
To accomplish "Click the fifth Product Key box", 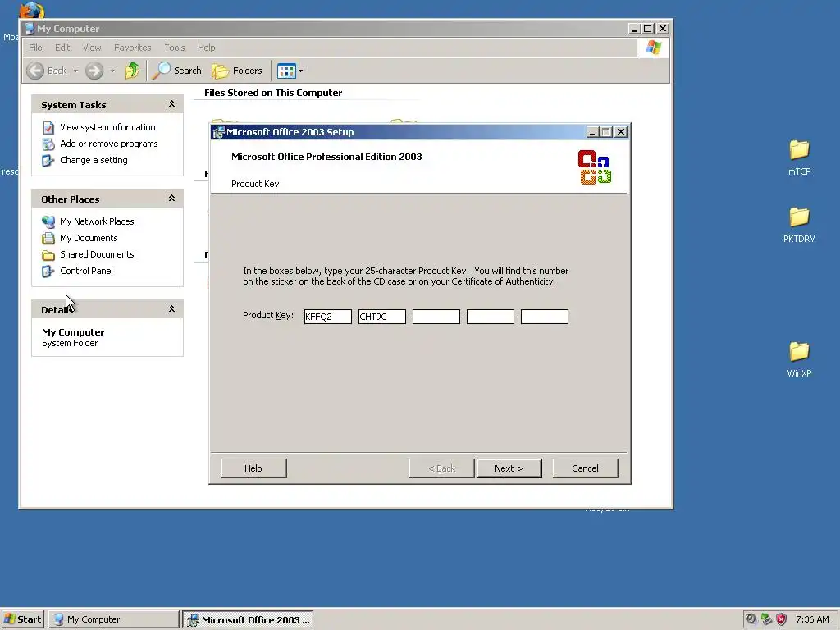I will (x=545, y=317).
